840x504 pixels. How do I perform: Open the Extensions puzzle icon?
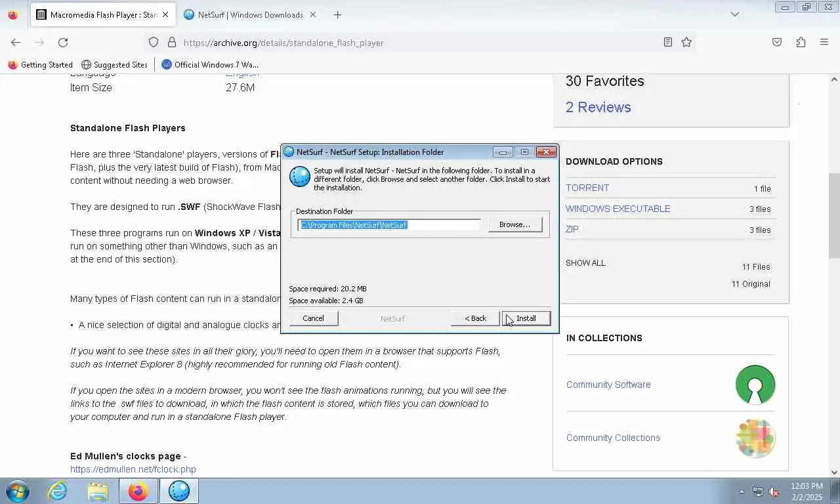pos(801,42)
